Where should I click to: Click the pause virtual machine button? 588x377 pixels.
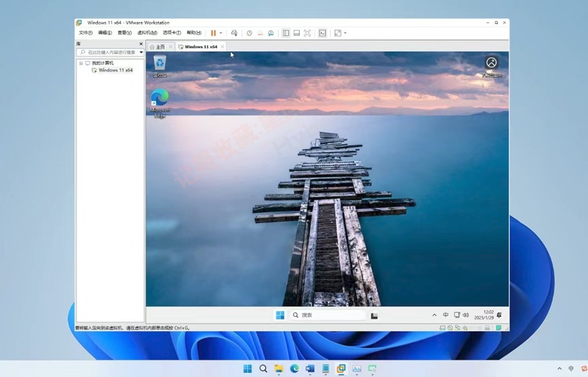pyautogui.click(x=213, y=33)
